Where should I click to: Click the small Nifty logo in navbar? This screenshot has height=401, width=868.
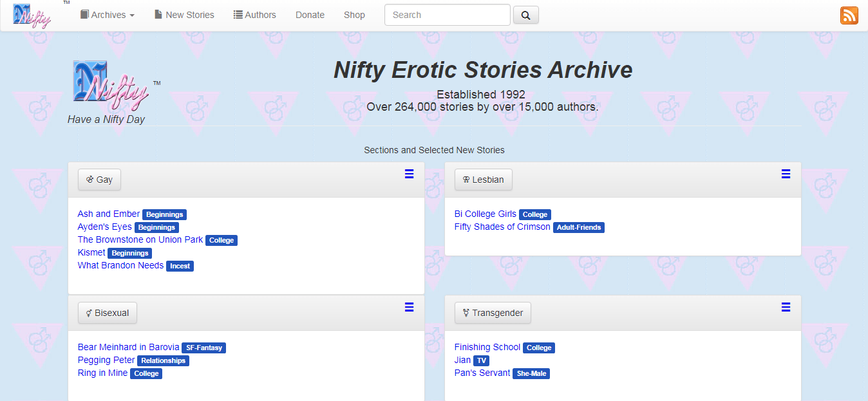(32, 15)
